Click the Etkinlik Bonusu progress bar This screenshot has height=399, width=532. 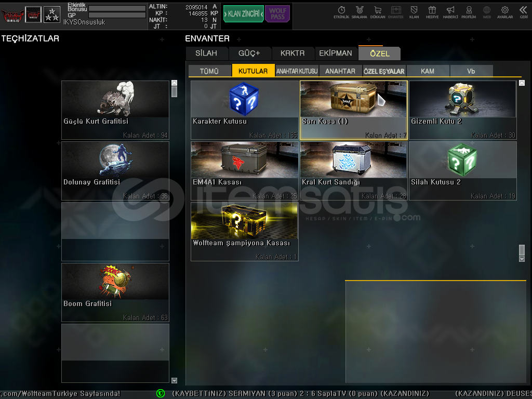coord(117,8)
